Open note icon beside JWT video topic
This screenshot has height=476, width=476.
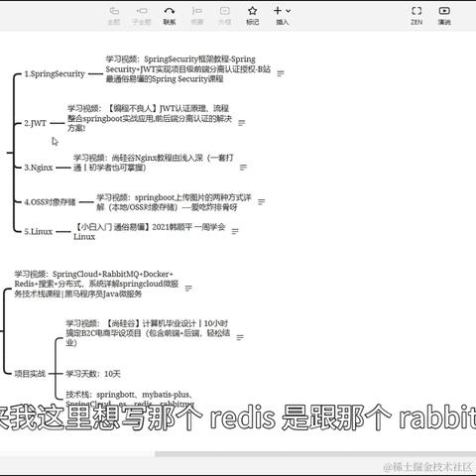pos(242,123)
